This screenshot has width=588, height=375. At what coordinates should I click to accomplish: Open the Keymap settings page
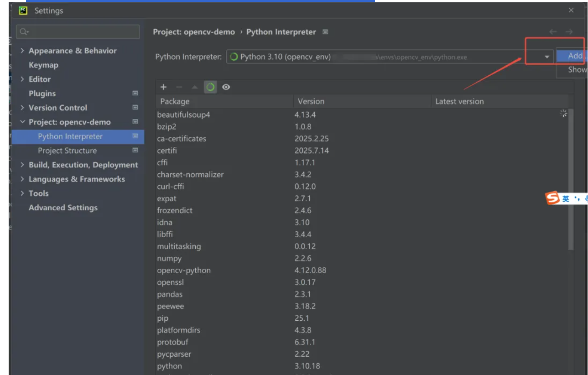click(43, 65)
